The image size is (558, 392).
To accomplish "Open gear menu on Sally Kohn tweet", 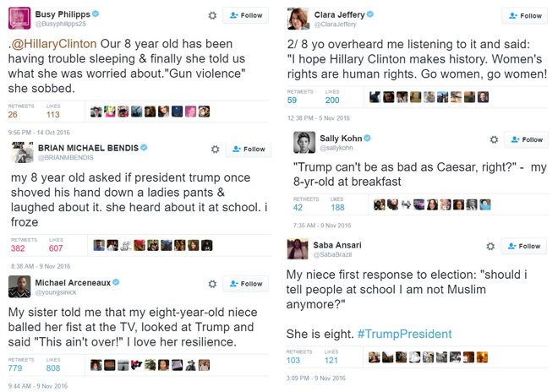I will coord(490,139).
